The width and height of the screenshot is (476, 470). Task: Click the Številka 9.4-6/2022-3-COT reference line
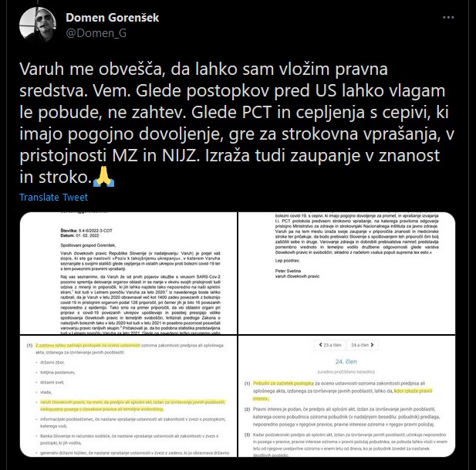point(86,231)
